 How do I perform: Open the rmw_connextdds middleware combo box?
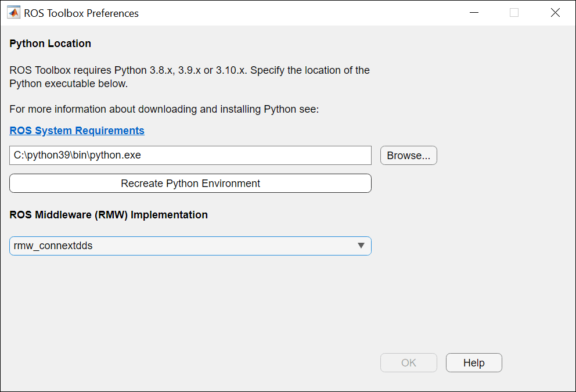coord(180,246)
